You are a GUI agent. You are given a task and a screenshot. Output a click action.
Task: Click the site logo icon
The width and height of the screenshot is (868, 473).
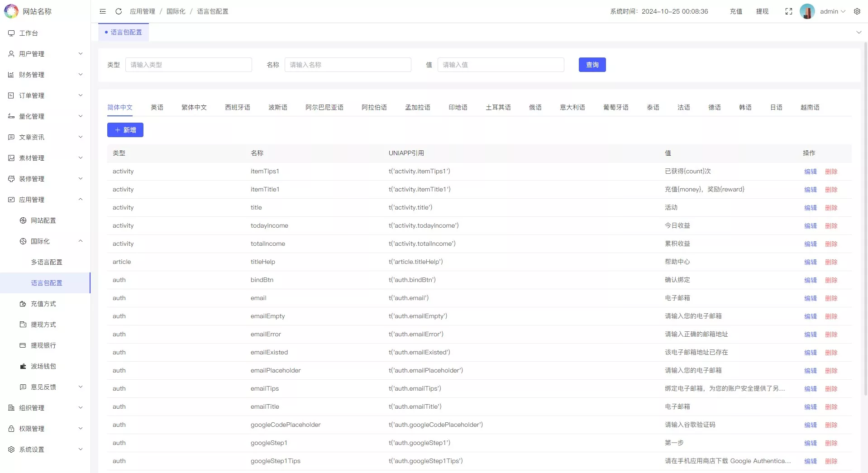coord(10,11)
